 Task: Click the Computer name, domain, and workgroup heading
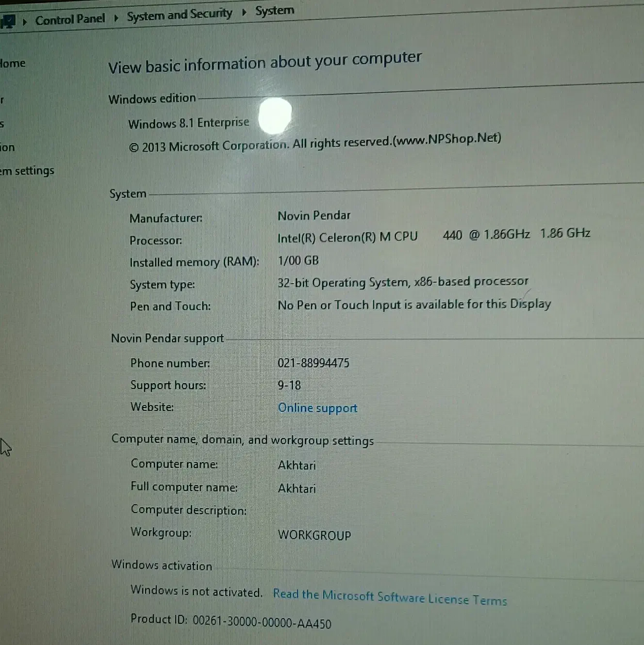point(243,440)
